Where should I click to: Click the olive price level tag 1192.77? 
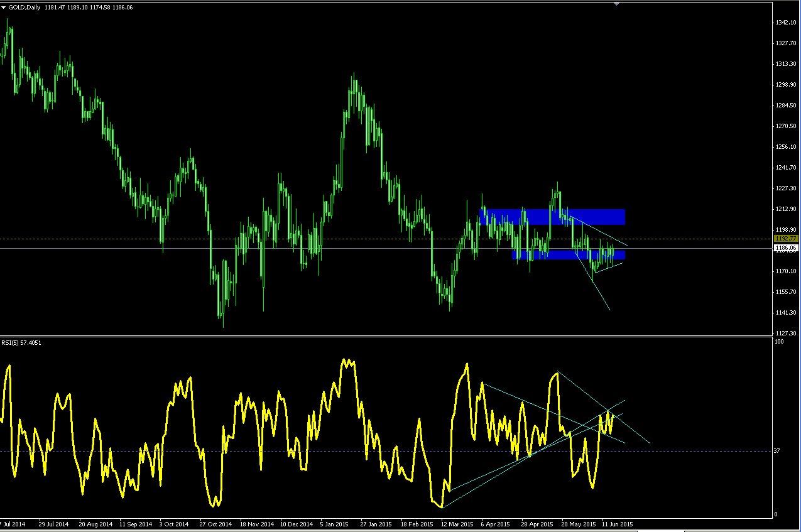point(787,239)
